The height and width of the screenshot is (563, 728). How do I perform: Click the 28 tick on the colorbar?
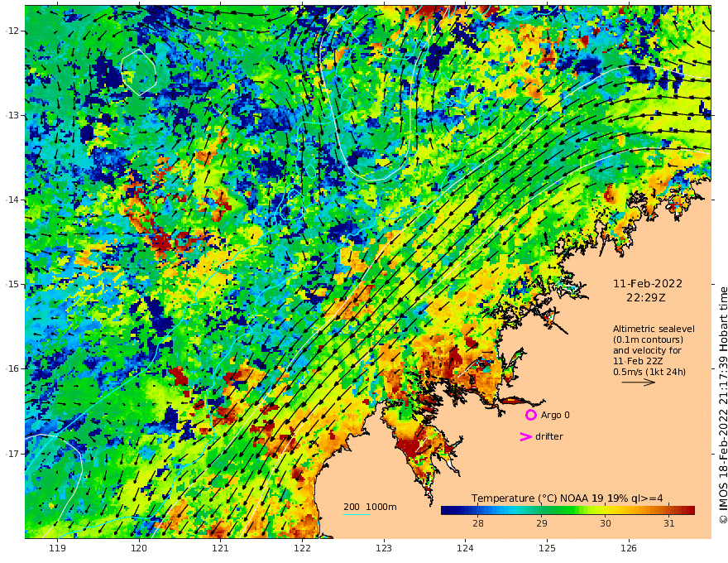tap(478, 523)
